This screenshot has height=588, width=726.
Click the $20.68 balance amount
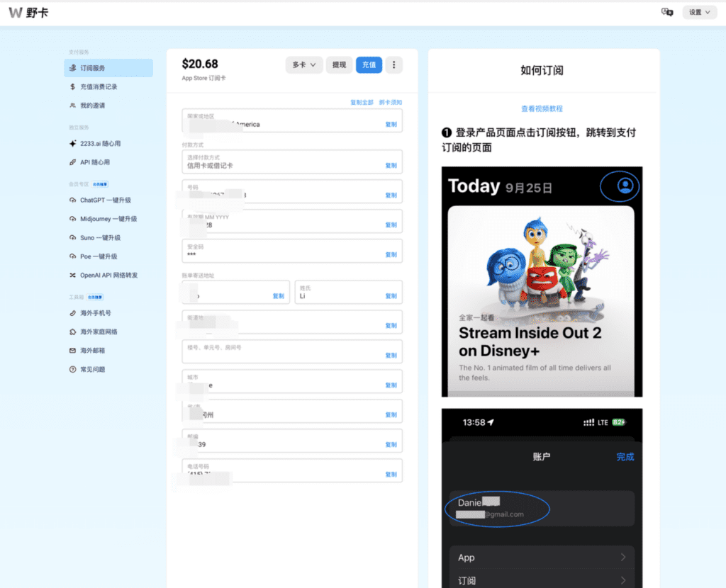(200, 64)
